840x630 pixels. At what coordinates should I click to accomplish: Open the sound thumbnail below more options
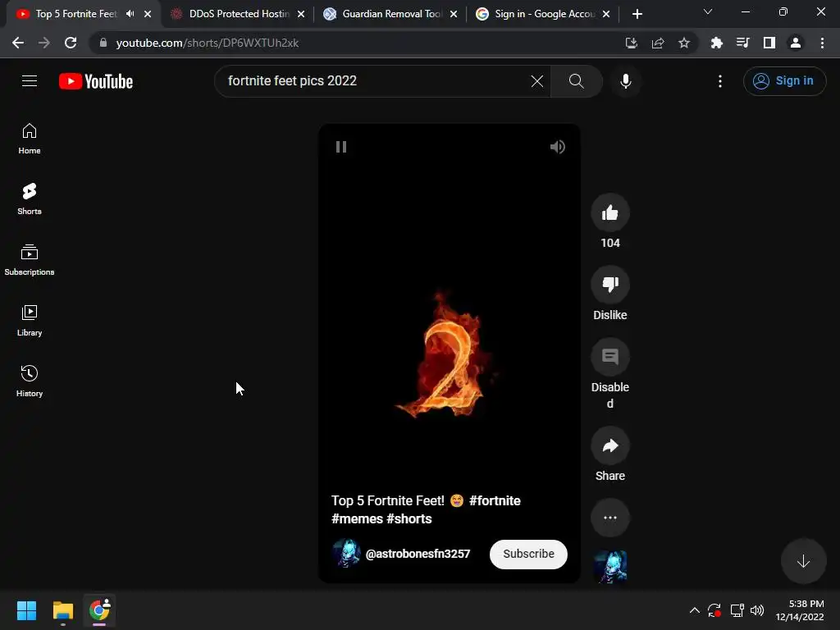coord(610,567)
